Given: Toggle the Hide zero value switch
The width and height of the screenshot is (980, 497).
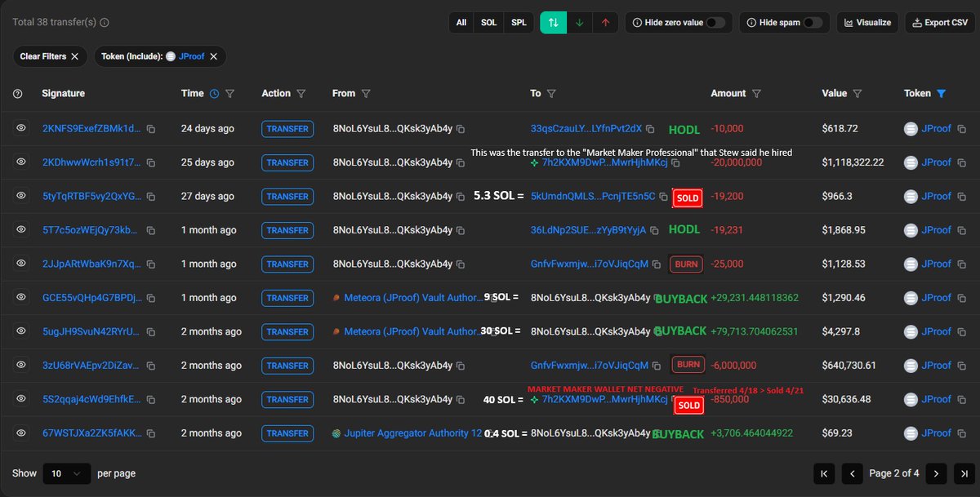Looking at the screenshot, I should [x=715, y=23].
